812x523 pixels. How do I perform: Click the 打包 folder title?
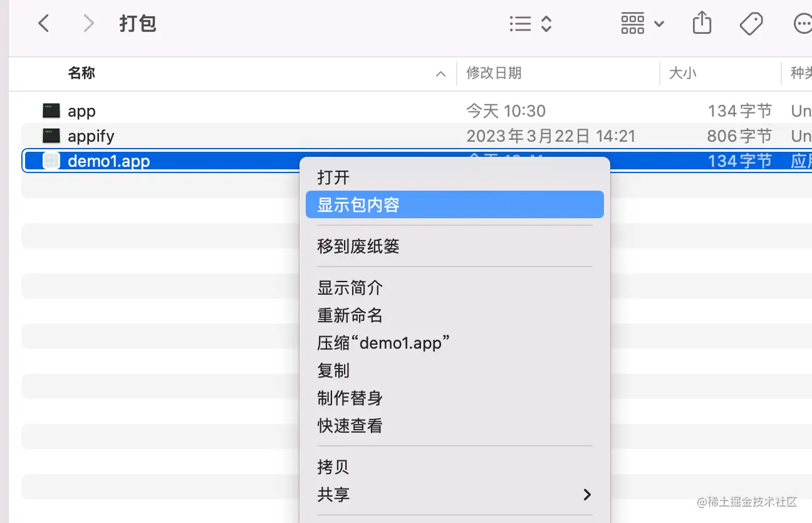click(138, 24)
